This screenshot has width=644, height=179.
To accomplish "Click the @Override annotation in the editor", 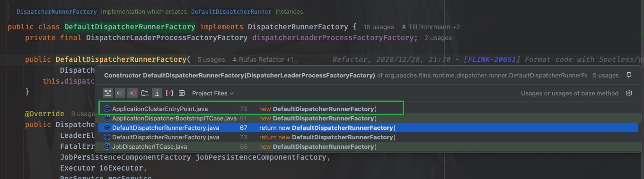I will pos(44,114).
